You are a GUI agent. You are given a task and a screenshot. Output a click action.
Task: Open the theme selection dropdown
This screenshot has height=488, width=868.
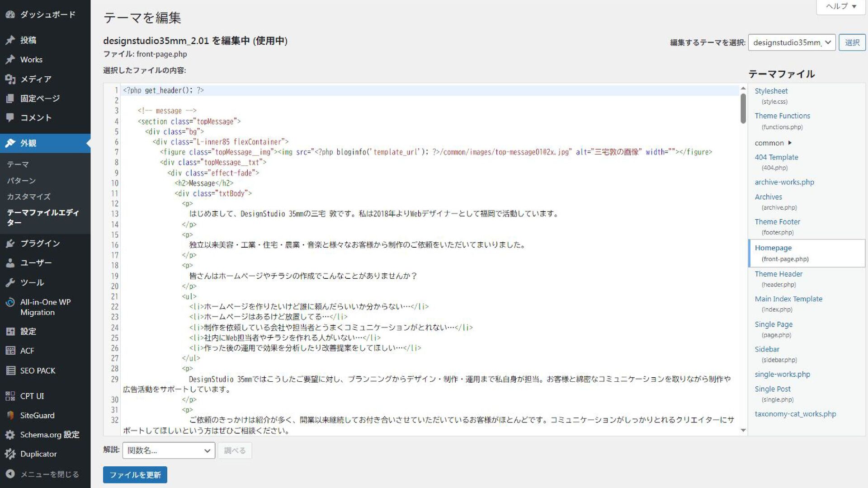792,42
